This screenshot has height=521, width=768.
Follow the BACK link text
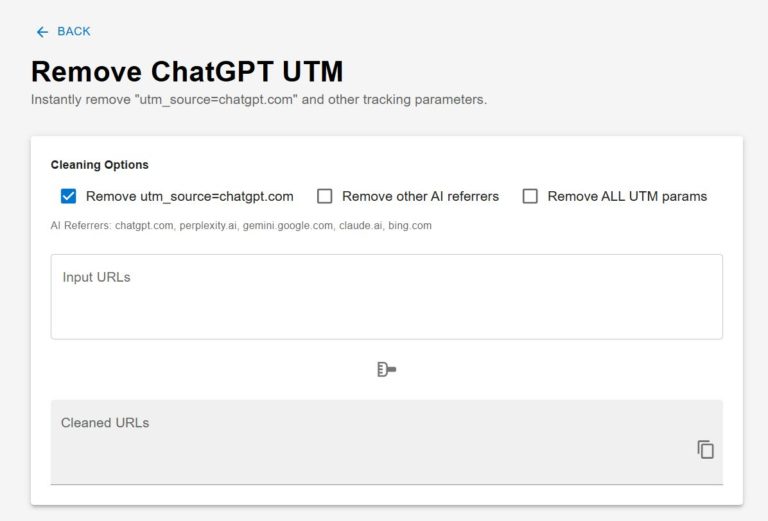(x=74, y=32)
